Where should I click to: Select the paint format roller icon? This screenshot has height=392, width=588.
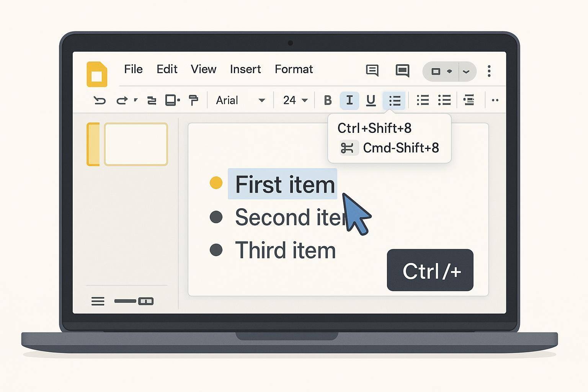(194, 100)
